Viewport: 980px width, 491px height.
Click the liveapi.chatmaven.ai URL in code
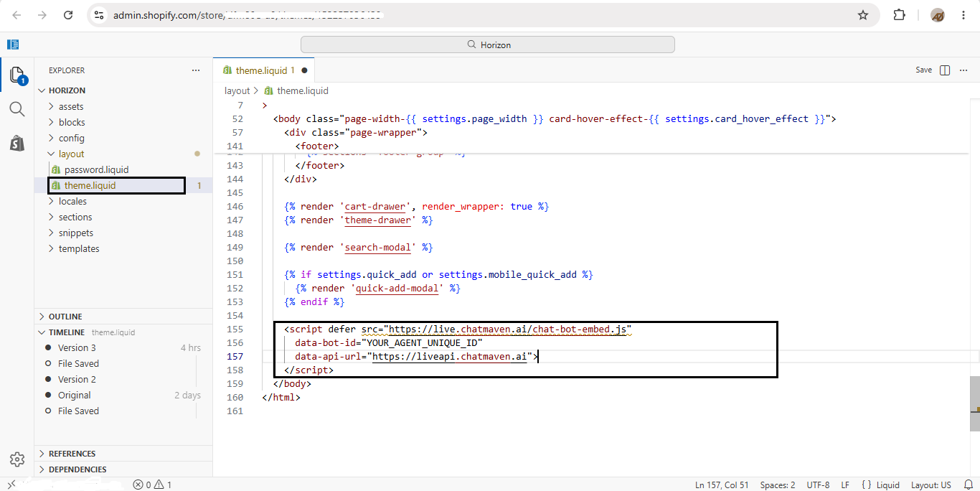tap(449, 357)
